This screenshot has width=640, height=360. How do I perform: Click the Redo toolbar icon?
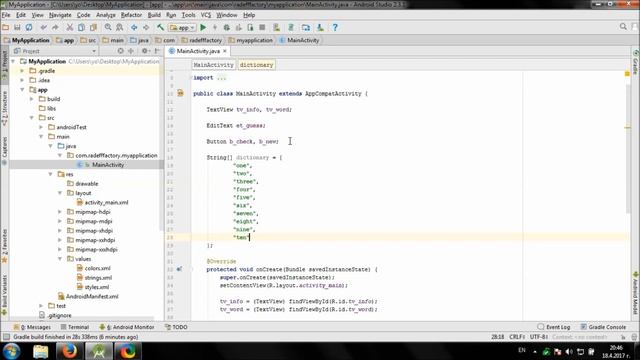pyautogui.click(x=55, y=27)
